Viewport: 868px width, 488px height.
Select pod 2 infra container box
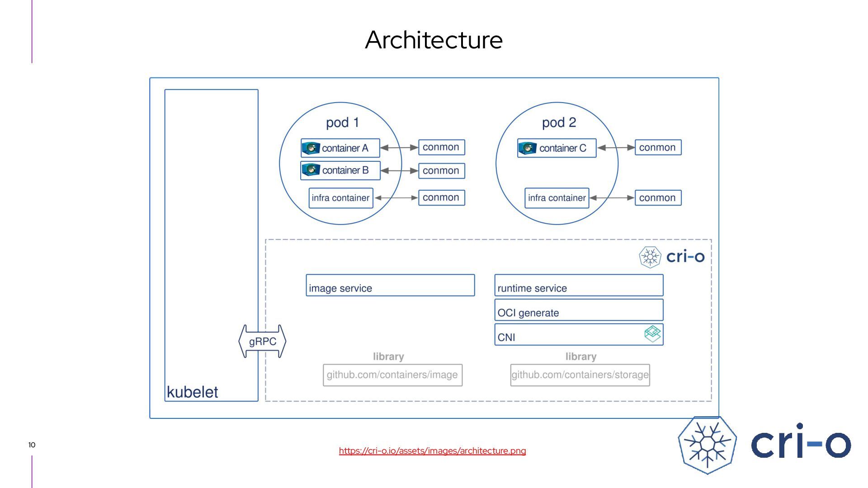click(x=557, y=198)
